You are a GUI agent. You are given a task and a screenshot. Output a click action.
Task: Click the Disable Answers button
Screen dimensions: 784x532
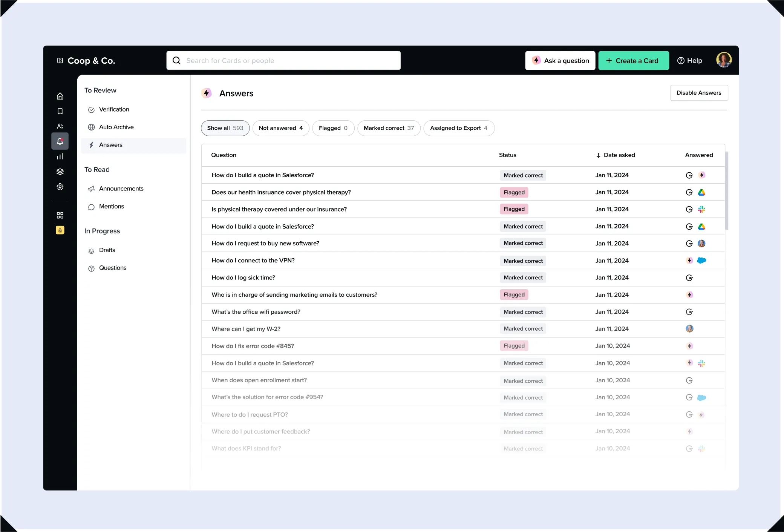[x=699, y=93]
